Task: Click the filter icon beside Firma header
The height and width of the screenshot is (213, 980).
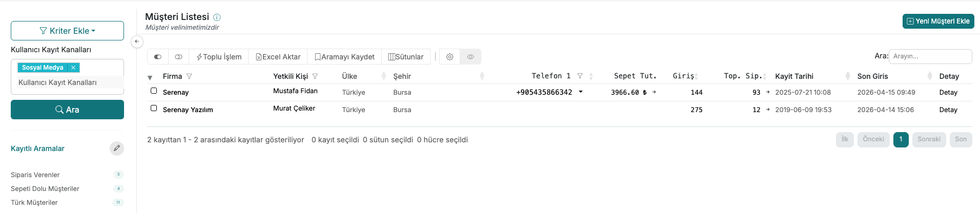Action: (189, 76)
